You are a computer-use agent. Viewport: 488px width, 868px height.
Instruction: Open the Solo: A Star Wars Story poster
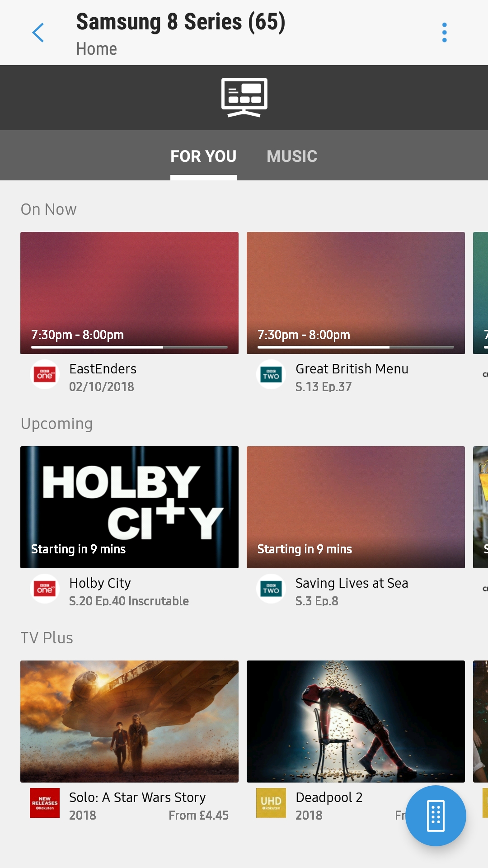(x=129, y=722)
